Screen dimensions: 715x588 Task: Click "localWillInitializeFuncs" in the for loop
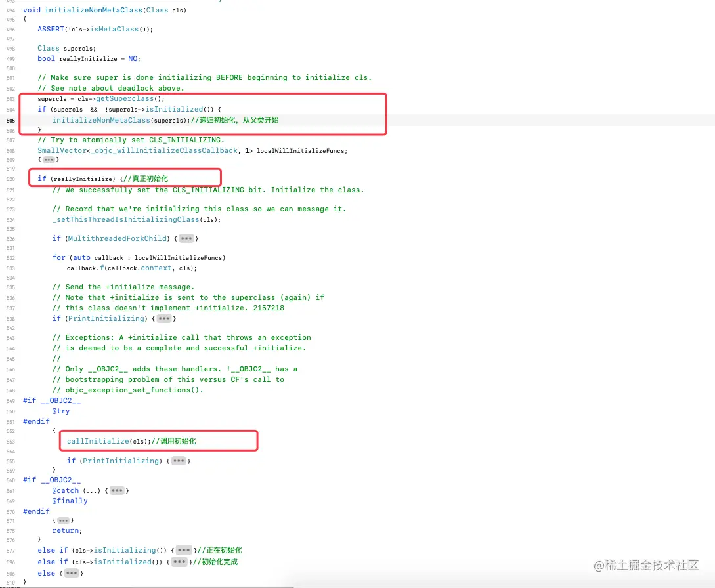pyautogui.click(x=179, y=258)
